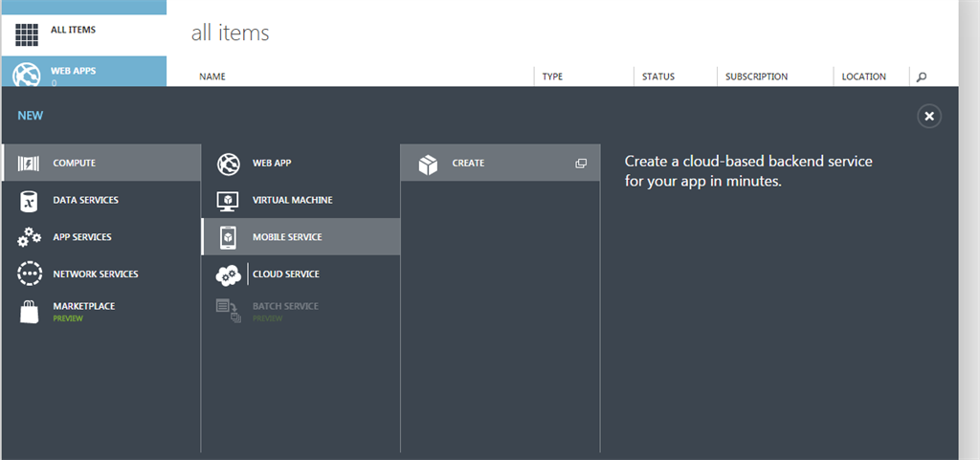Click the Marketplace shopping bag icon
Viewport: 980px width, 460px height.
pyautogui.click(x=29, y=312)
